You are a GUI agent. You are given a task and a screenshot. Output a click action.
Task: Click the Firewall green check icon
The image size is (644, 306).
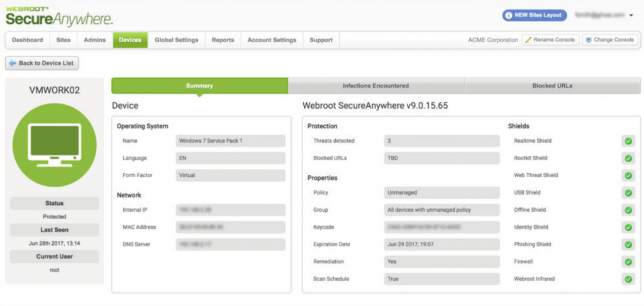(628, 261)
